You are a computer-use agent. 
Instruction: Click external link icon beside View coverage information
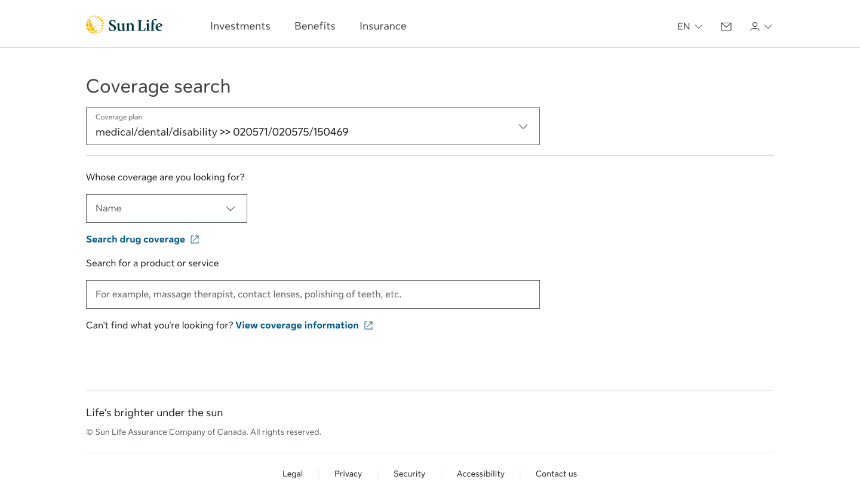(368, 325)
